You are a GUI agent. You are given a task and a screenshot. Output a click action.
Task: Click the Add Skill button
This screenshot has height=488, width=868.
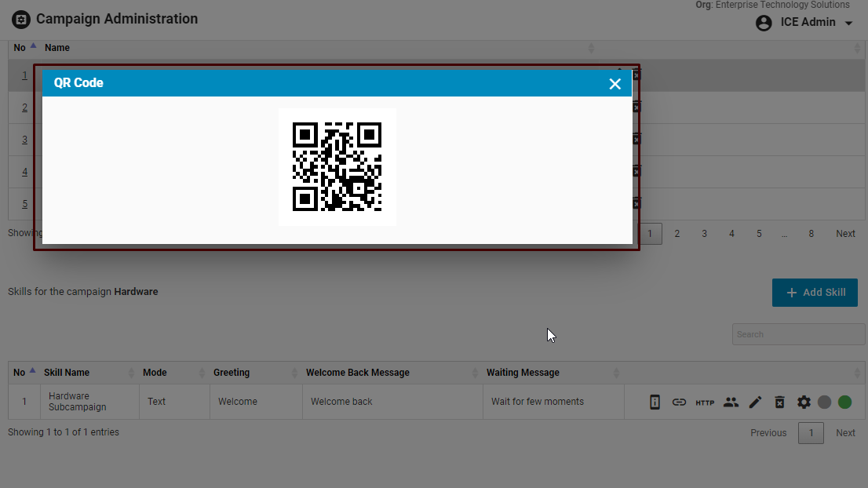pyautogui.click(x=815, y=293)
